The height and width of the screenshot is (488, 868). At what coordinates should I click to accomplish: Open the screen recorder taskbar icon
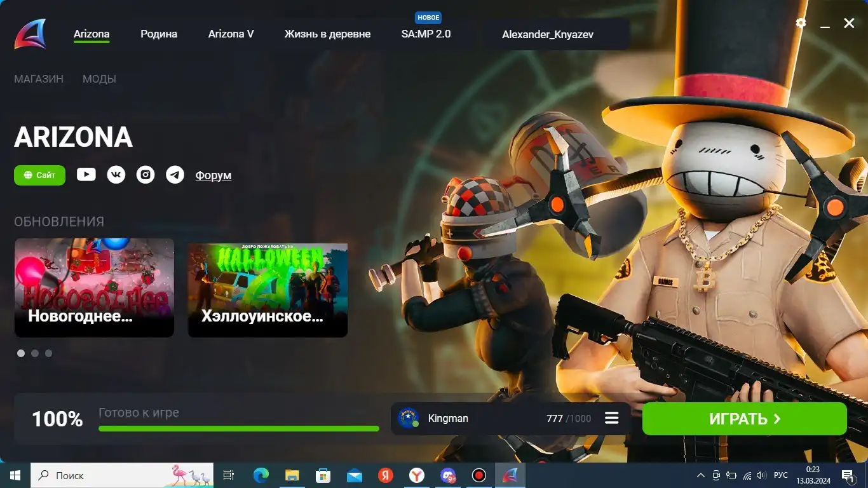479,475
